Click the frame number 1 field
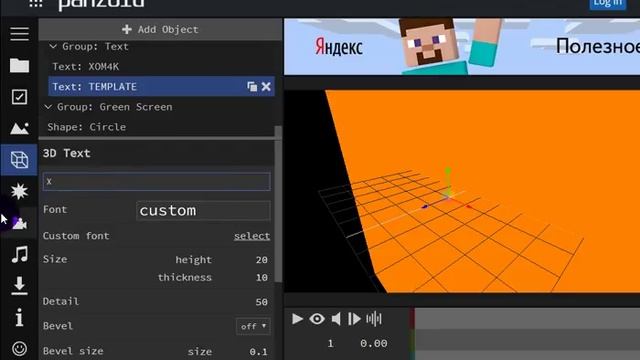This screenshot has width=640, height=360. [331, 344]
